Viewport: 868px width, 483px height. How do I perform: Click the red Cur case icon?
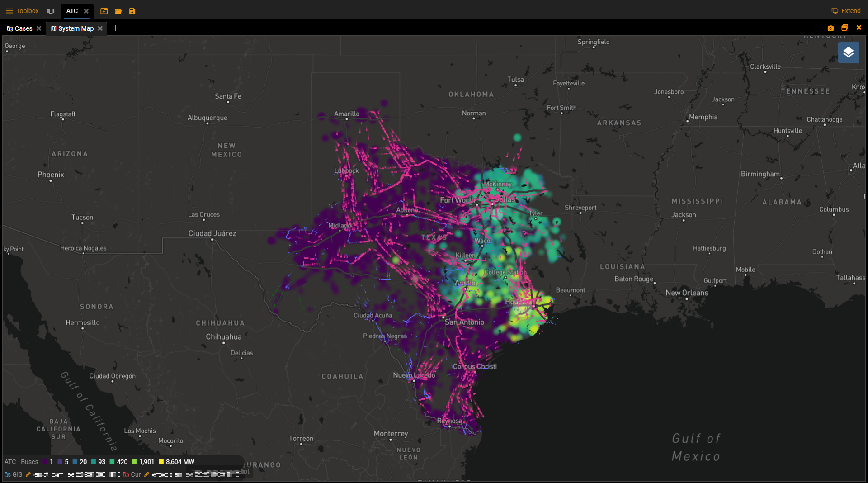click(x=126, y=474)
